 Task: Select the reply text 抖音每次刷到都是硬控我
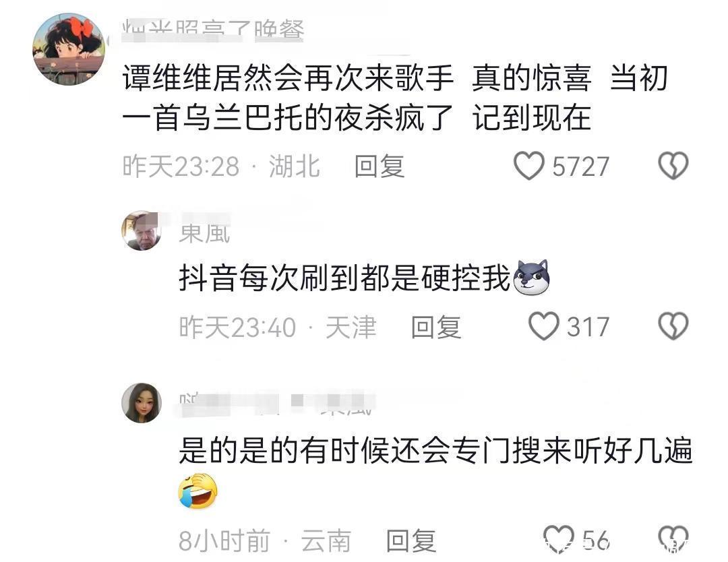click(345, 278)
